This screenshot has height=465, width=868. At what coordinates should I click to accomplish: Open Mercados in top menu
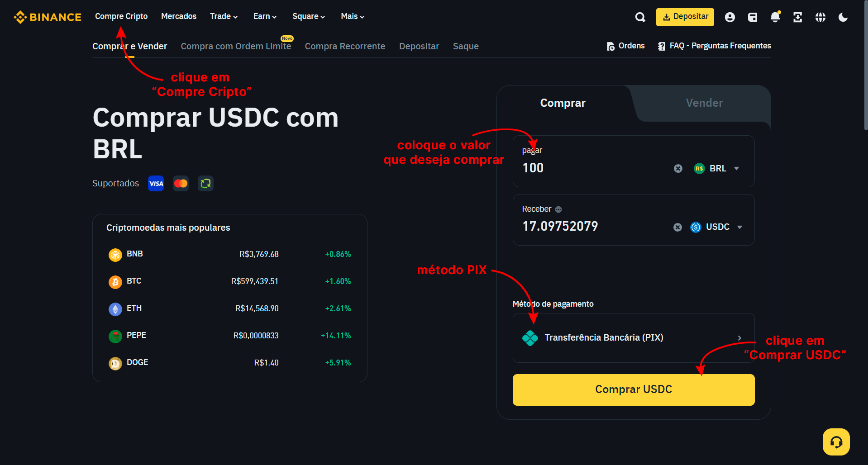click(x=179, y=16)
